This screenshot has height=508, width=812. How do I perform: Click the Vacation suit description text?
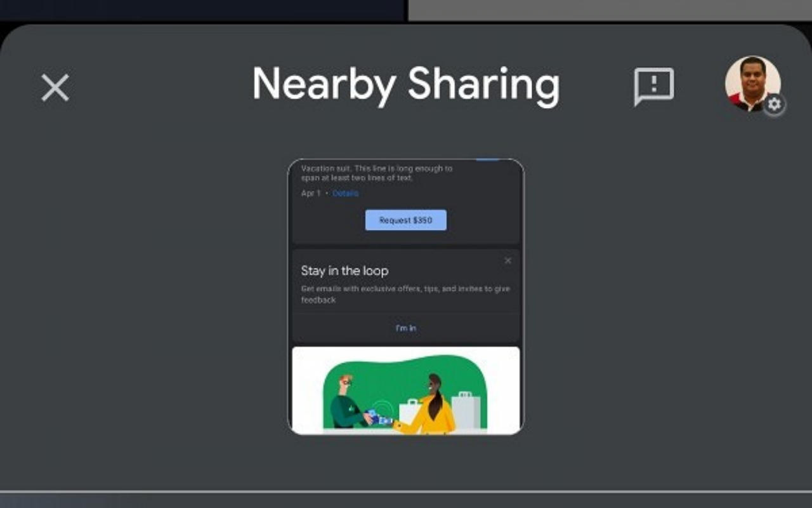point(377,173)
